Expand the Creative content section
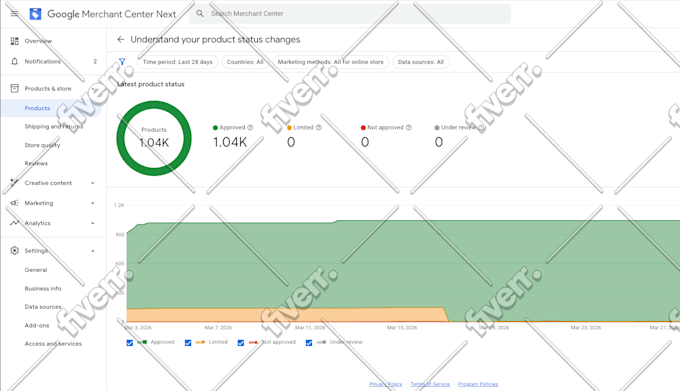The height and width of the screenshot is (391, 680). [x=93, y=183]
